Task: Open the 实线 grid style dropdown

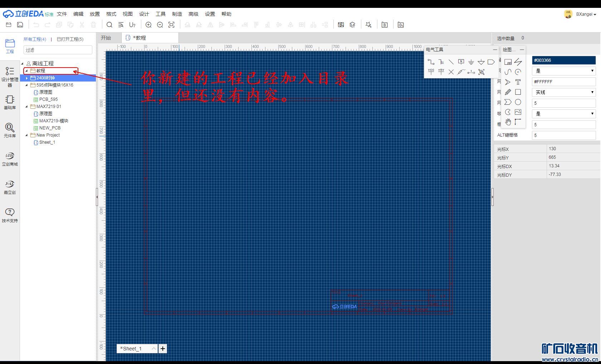Action: 564,92
